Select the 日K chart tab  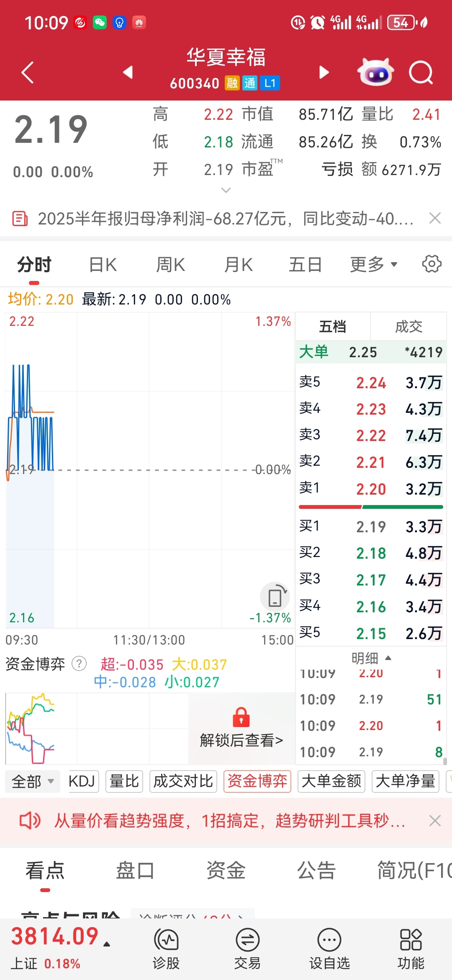tap(103, 265)
